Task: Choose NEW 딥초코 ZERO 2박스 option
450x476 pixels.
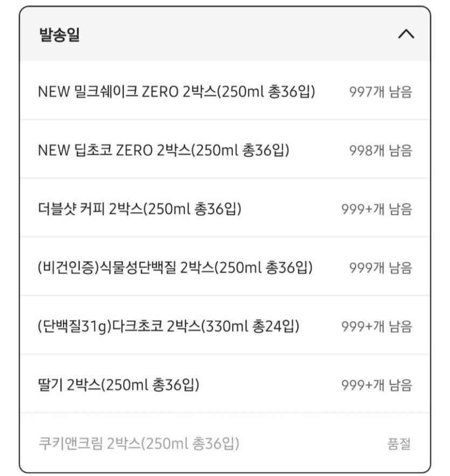Action: pos(163,150)
